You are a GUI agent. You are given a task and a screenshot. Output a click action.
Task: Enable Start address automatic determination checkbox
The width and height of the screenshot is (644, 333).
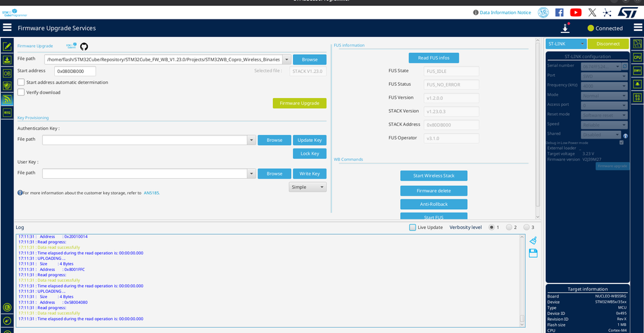pyautogui.click(x=21, y=82)
